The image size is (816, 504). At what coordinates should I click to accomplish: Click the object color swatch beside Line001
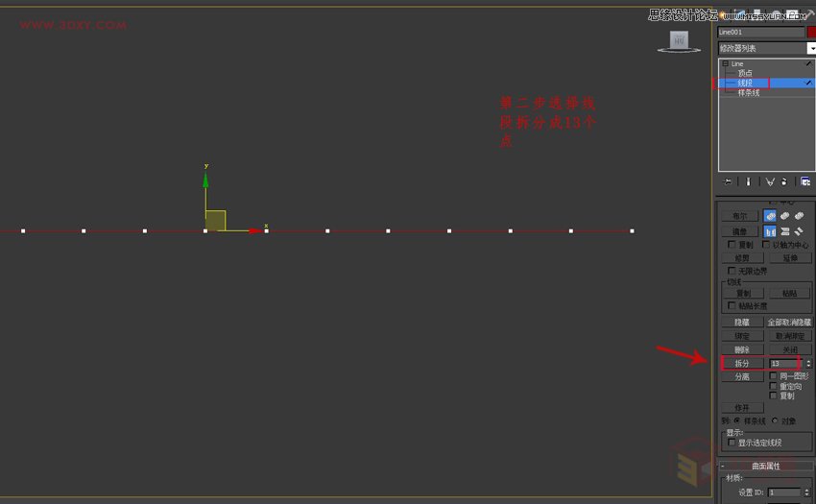tap(811, 32)
